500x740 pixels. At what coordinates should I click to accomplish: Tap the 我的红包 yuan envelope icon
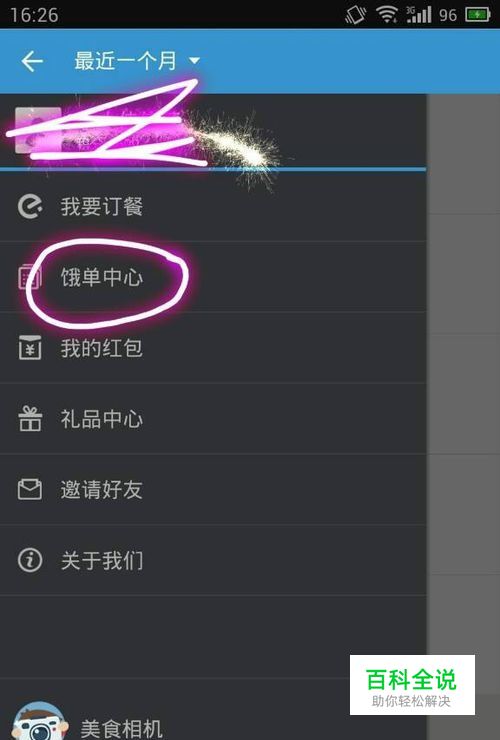pos(30,348)
